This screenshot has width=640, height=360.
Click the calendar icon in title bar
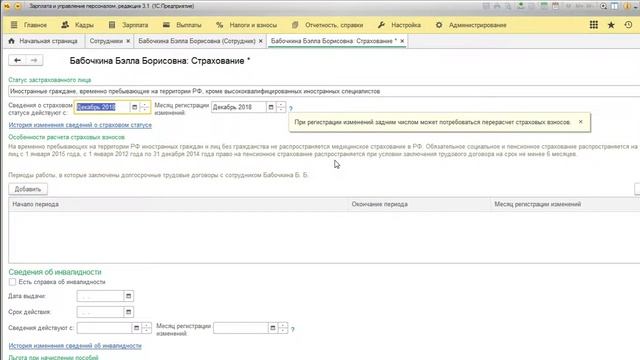tap(556, 6)
